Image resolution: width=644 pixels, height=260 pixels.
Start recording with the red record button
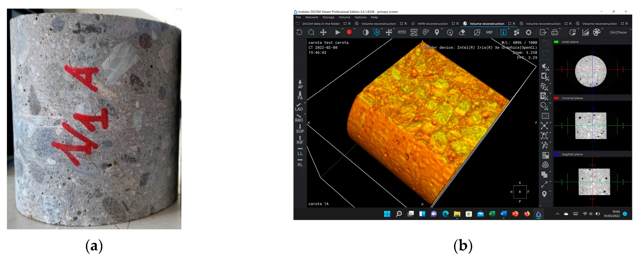(x=349, y=32)
